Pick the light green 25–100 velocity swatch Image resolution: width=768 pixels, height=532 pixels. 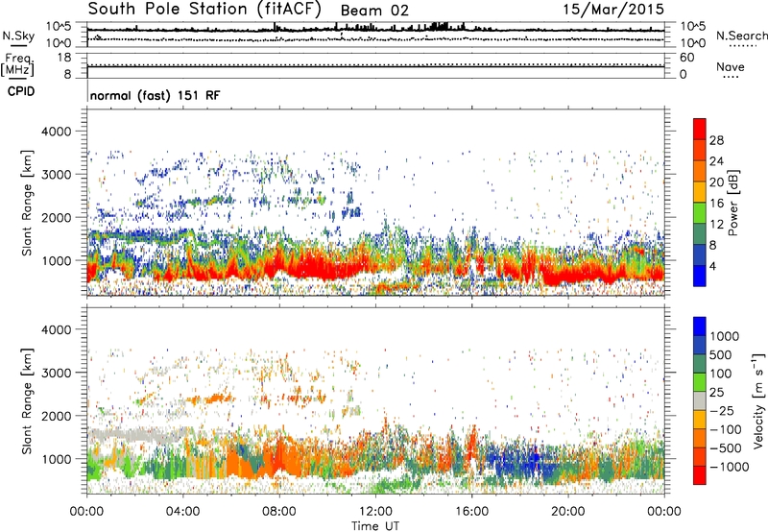click(x=700, y=382)
